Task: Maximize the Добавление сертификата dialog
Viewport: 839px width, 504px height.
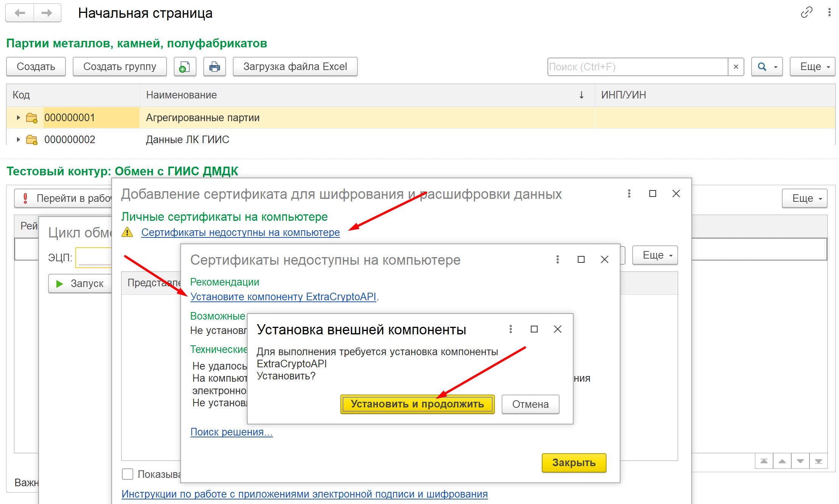Action: (x=653, y=193)
